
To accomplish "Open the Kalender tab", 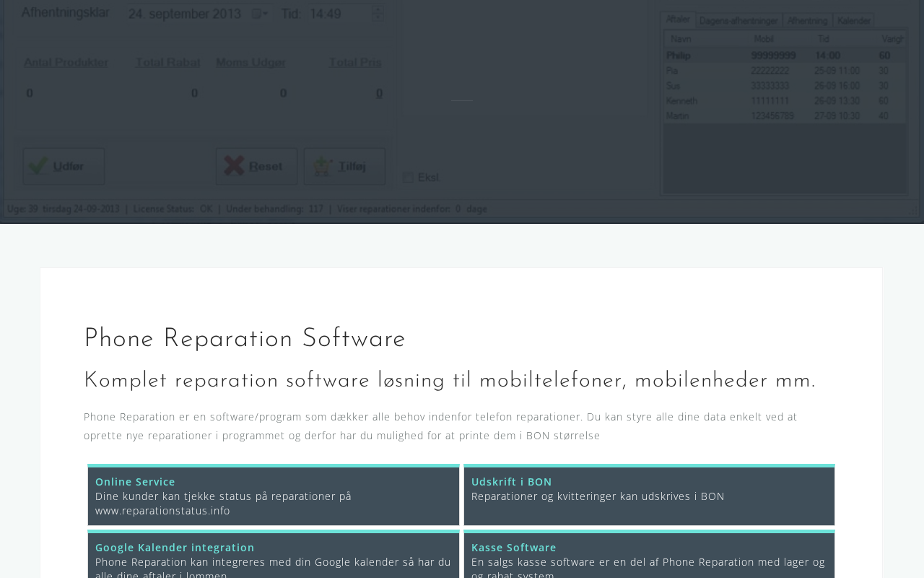I will click(x=853, y=20).
